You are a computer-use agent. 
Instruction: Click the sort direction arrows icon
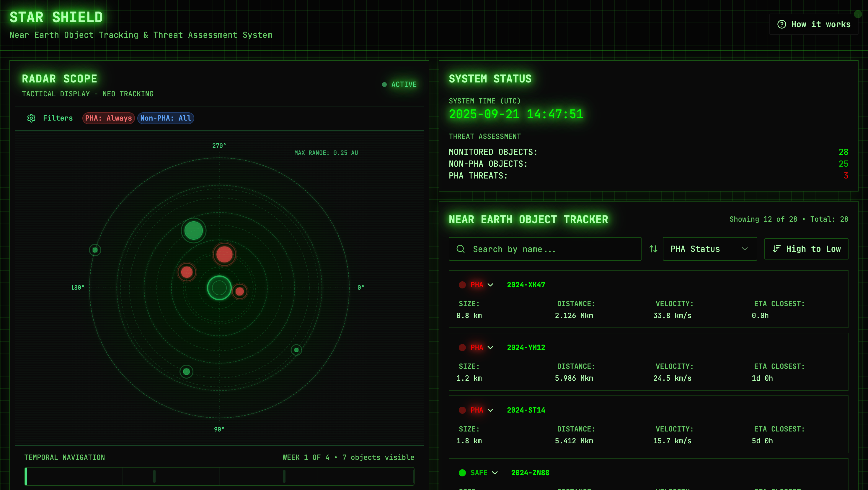click(x=653, y=249)
